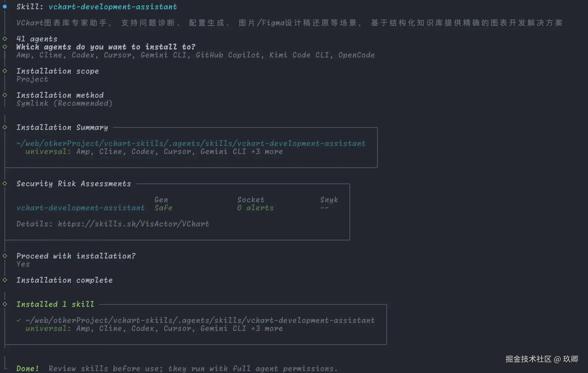This screenshot has width=588, height=373.
Task: Click the Chinese VChart description line
Action: [289, 23]
